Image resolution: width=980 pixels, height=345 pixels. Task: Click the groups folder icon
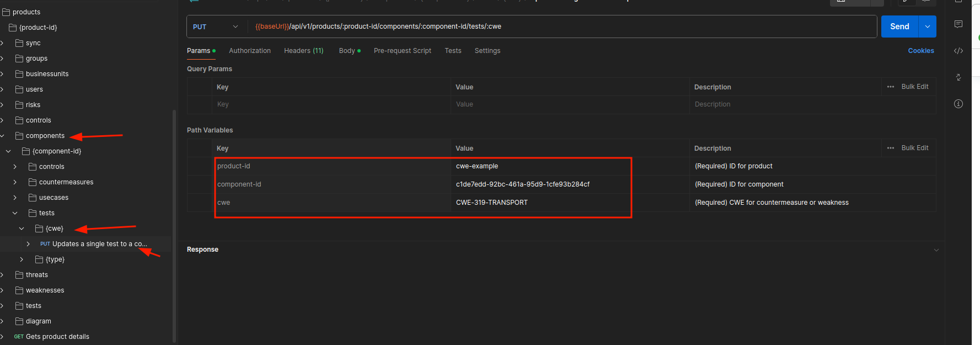[19, 58]
